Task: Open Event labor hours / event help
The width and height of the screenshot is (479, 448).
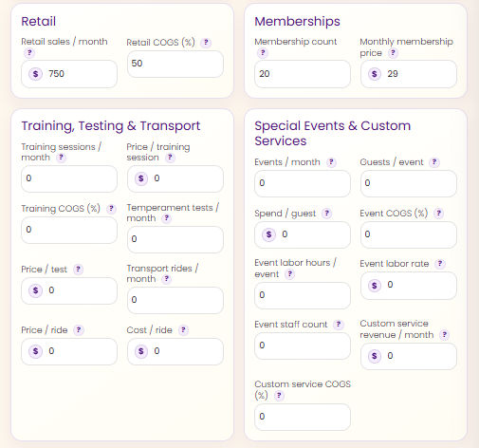Action: pos(289,274)
